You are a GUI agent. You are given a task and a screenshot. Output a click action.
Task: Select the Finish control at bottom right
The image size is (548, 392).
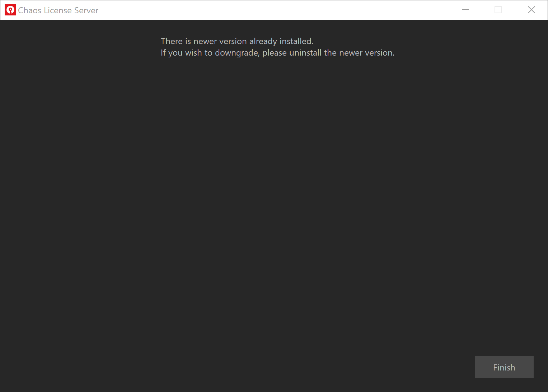[x=504, y=367]
